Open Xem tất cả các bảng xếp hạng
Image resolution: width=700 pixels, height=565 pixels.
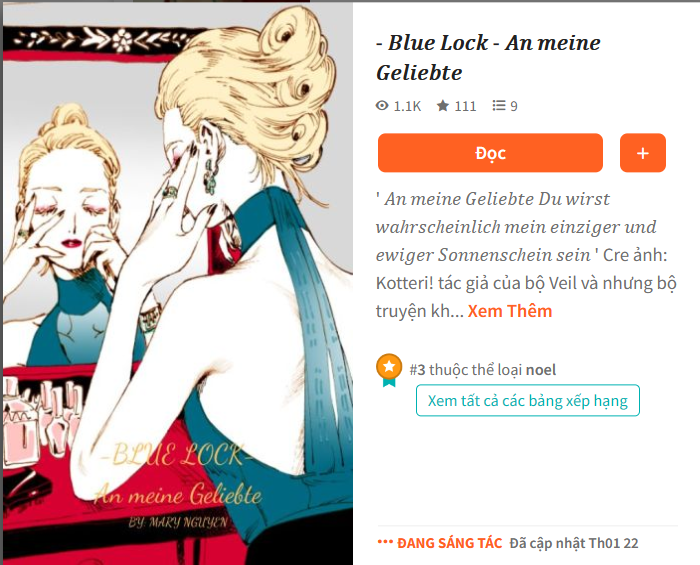point(528,400)
